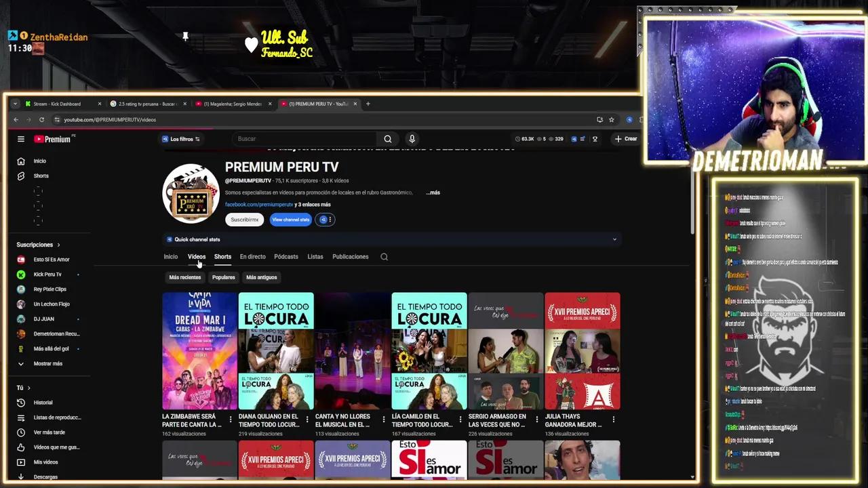The image size is (868, 488).
Task: Open the DREAD MAR I video thumbnail
Action: pos(200,351)
